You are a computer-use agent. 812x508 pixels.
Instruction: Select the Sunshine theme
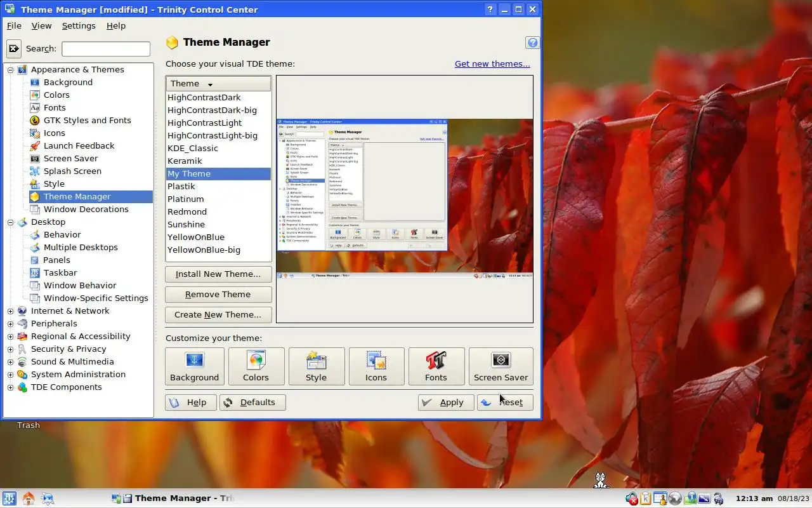pyautogui.click(x=218, y=224)
